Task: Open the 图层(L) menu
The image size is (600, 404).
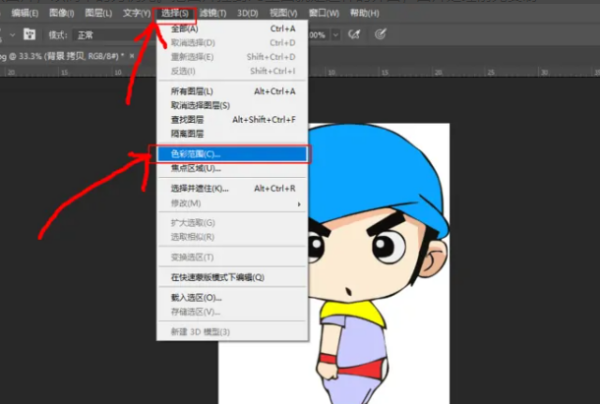Action: coord(98,13)
